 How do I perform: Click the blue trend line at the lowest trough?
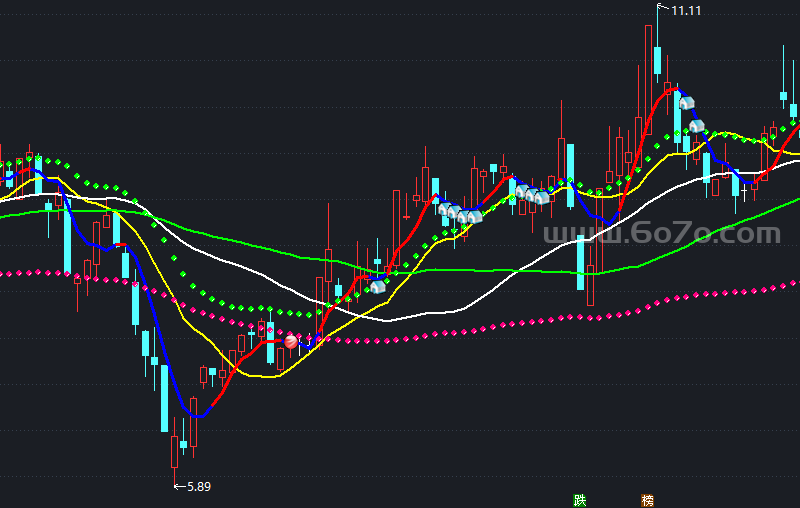coord(199,414)
